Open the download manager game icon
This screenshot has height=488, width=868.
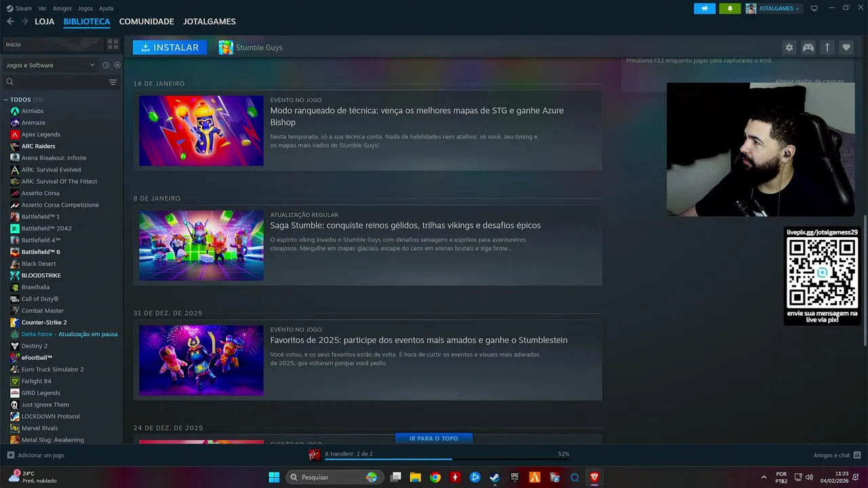point(315,455)
